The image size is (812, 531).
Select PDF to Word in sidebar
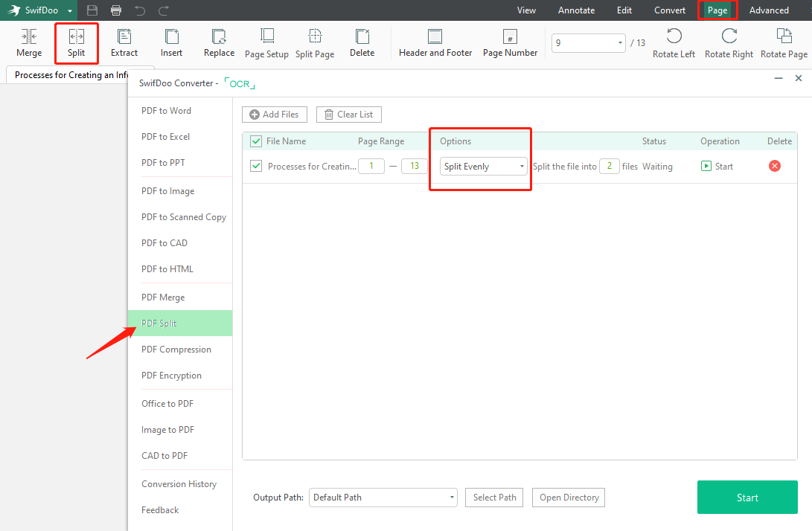coord(166,111)
